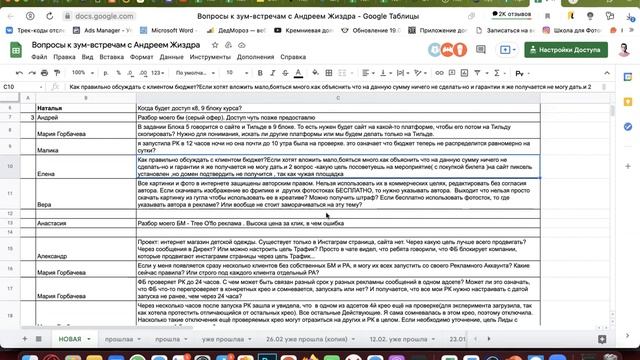The image size is (640, 360).
Task: Toggle strikethrough formatting
Action: click(x=285, y=73)
